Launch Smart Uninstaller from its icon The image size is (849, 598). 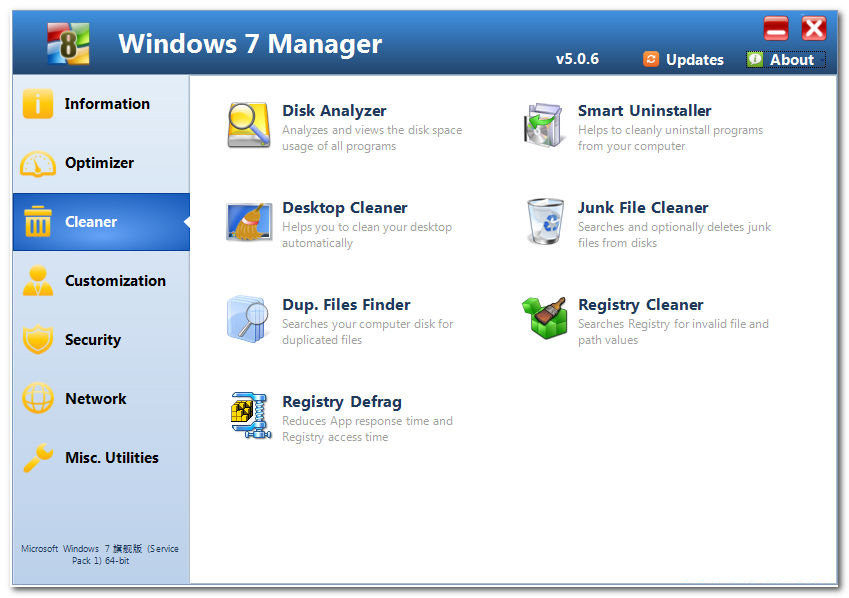pos(543,125)
